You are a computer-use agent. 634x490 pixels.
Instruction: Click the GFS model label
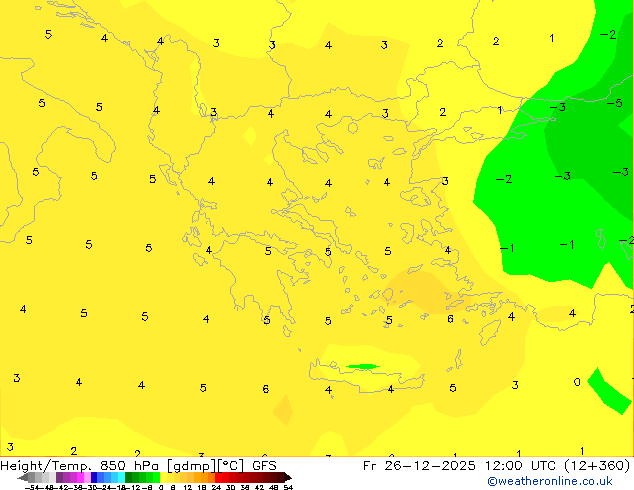(x=264, y=466)
